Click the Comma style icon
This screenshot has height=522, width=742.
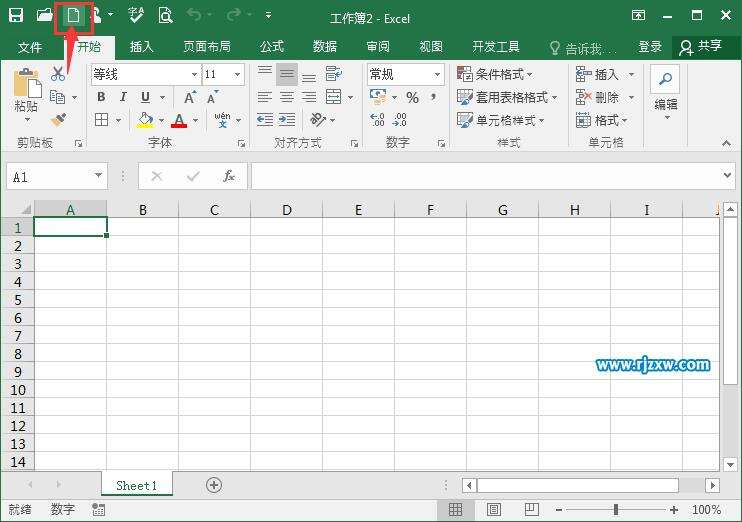433,97
